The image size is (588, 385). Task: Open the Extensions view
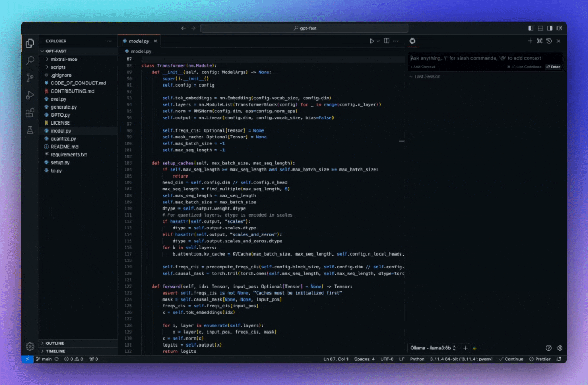tap(30, 113)
